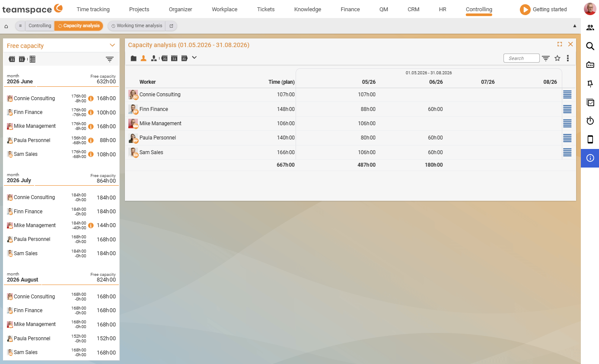Screen dimensions: 599x364
Task: Jump to next period in Capacity analysis toolbar
Action: pyautogui.click(x=184, y=58)
